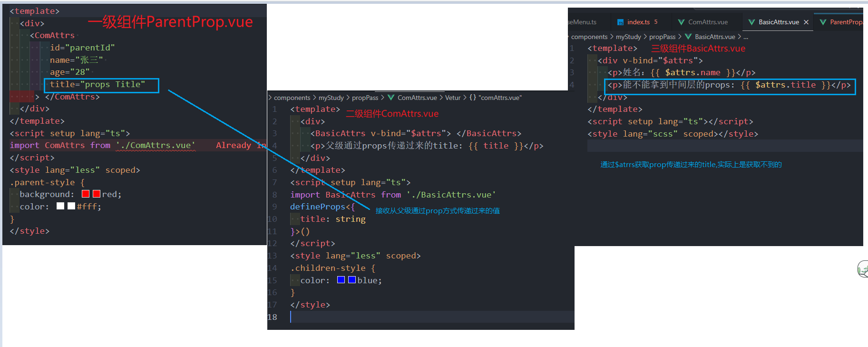
Task: Click the <ComAttrs opening tag in ParentProp.vue
Action: pyautogui.click(x=52, y=35)
